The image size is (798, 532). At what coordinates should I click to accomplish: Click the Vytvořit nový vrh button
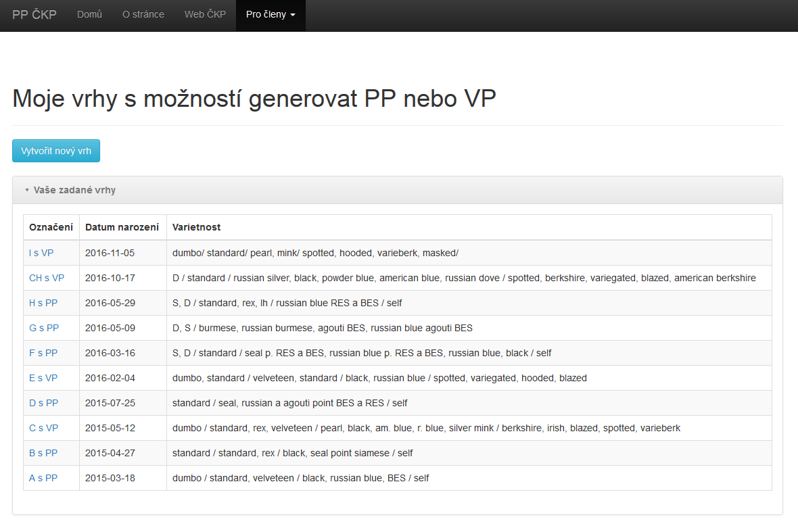click(x=56, y=151)
